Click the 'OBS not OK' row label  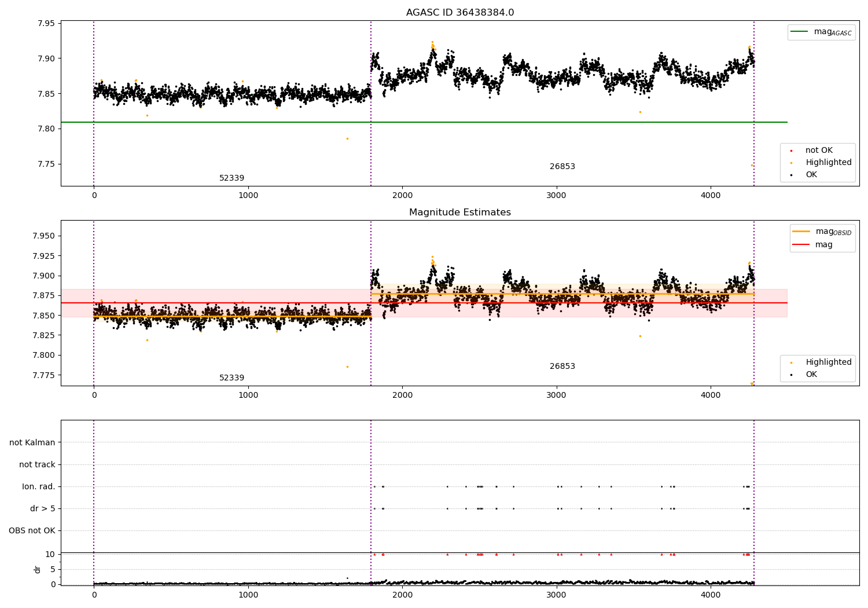32,530
